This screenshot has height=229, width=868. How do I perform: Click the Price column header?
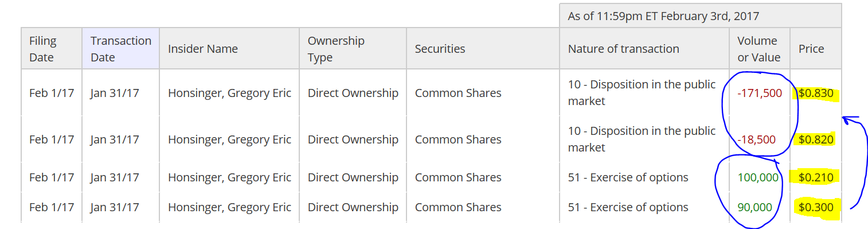815,49
